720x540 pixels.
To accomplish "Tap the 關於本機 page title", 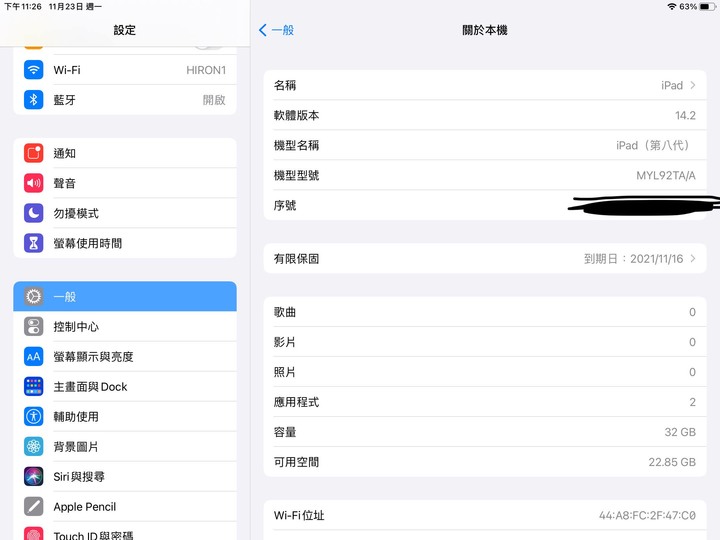I will [x=485, y=30].
